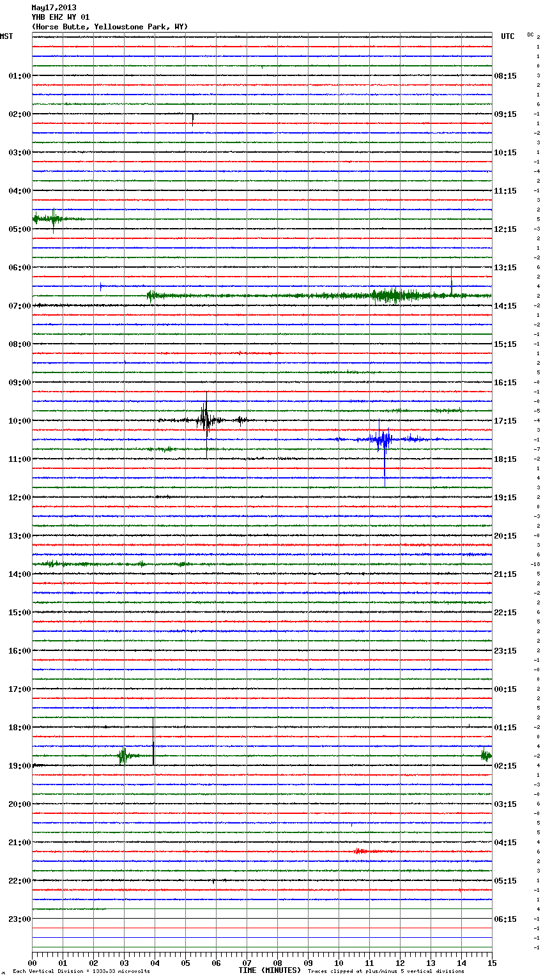Click the -7 DC offset value
Viewport: 543px width, 980px height.
click(x=537, y=449)
